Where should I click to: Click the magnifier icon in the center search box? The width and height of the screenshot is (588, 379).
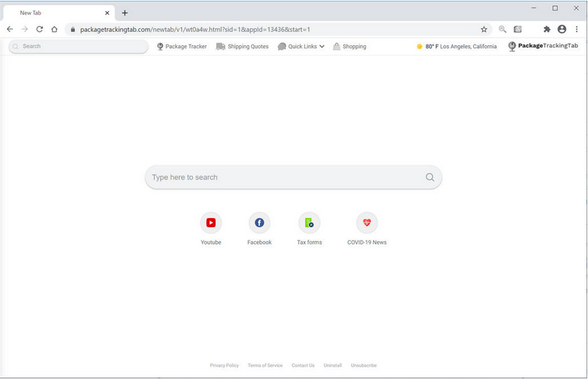429,177
